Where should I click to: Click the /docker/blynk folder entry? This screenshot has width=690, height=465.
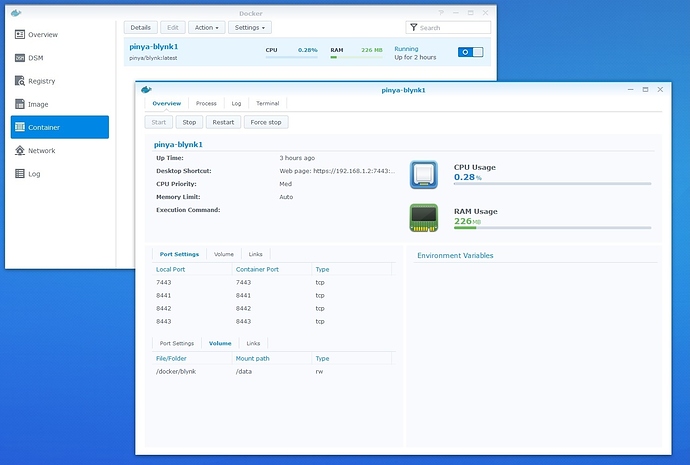176,371
